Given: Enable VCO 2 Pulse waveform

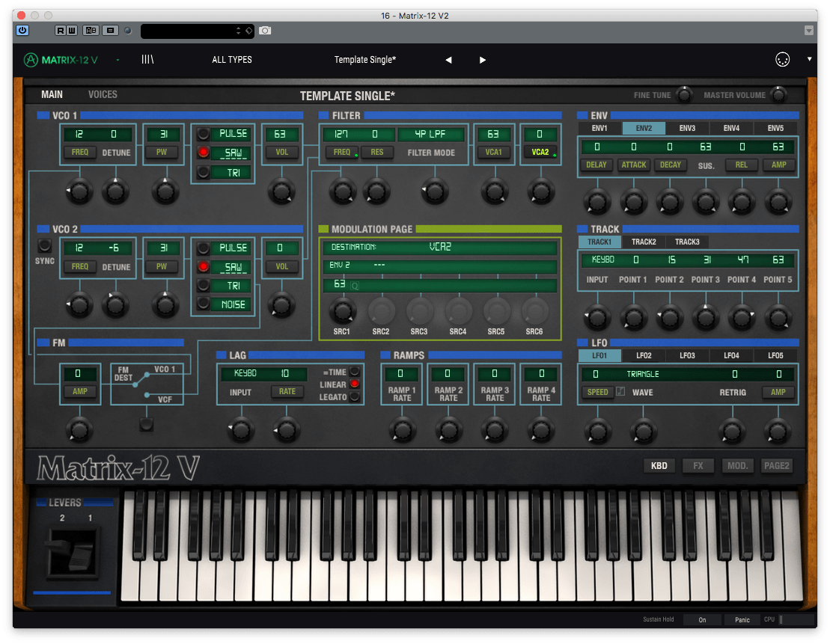Looking at the screenshot, I should [x=203, y=248].
